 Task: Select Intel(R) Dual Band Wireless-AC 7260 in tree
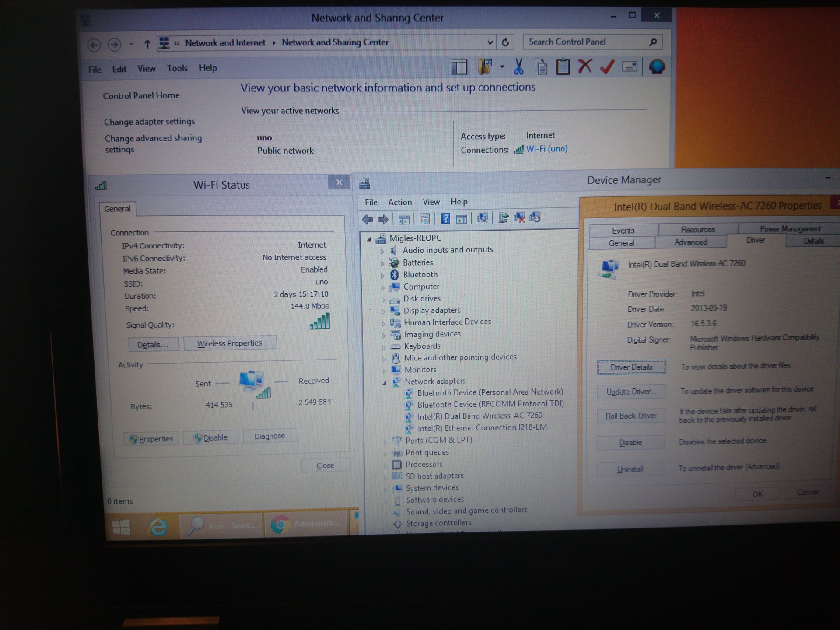pyautogui.click(x=479, y=416)
